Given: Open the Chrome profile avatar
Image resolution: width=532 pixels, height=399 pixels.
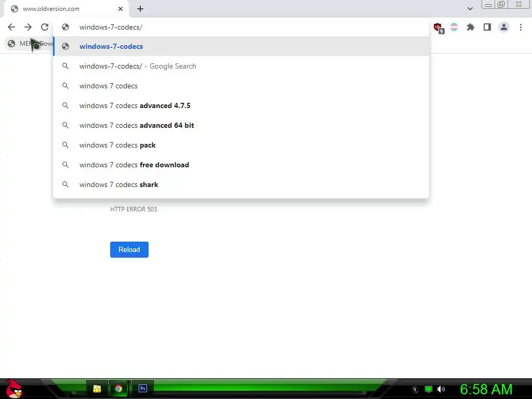Looking at the screenshot, I should [504, 27].
